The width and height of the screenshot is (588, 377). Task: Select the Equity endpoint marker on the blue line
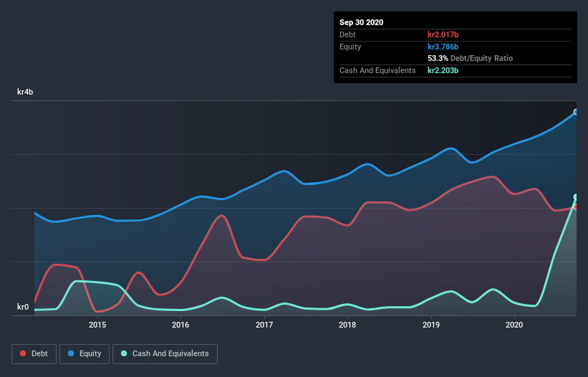coord(576,112)
